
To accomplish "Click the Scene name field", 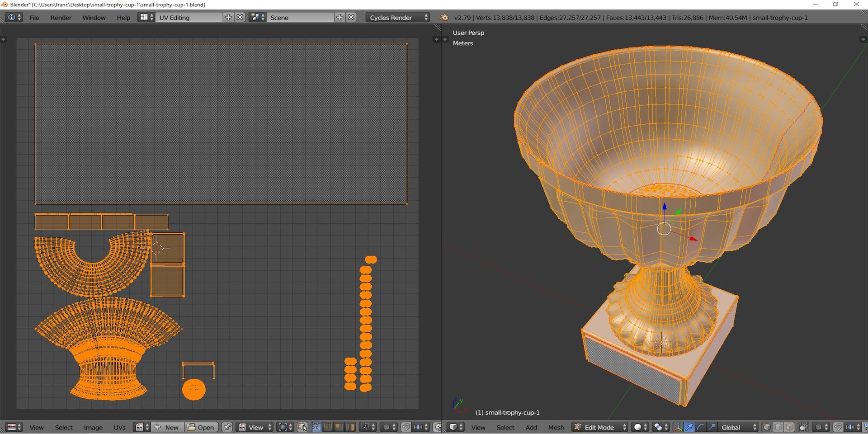I will point(301,18).
